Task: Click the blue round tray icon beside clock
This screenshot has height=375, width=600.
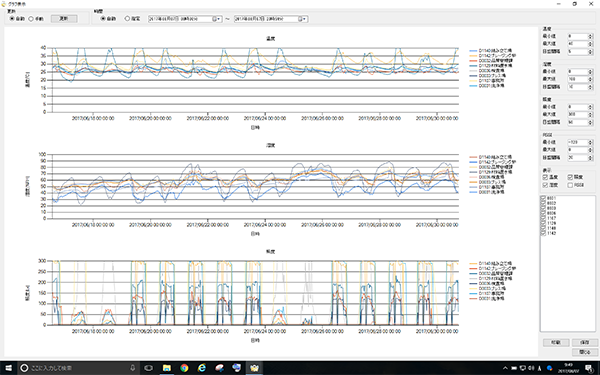Action: tap(550, 368)
